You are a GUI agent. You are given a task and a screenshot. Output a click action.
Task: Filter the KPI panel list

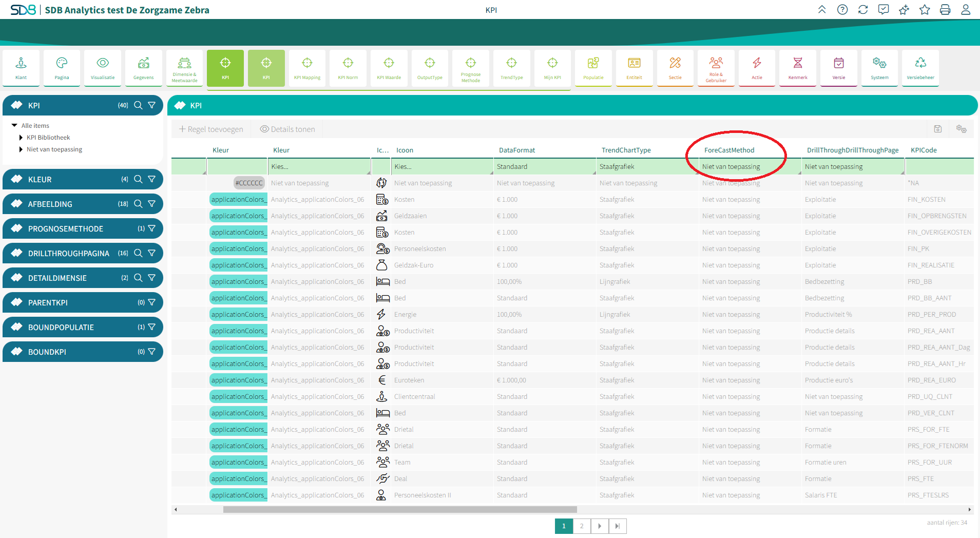pyautogui.click(x=152, y=105)
